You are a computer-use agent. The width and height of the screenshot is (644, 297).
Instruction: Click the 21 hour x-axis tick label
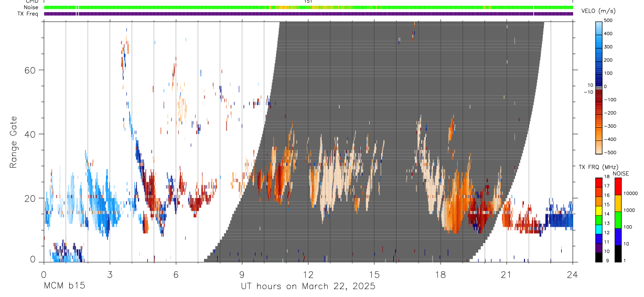tap(507, 274)
